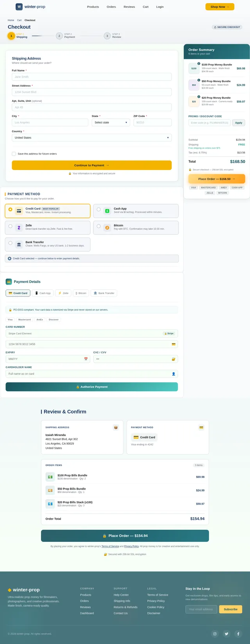Click the winter-prop W logo icon
This screenshot has width=250, height=644.
[x=19, y=7]
